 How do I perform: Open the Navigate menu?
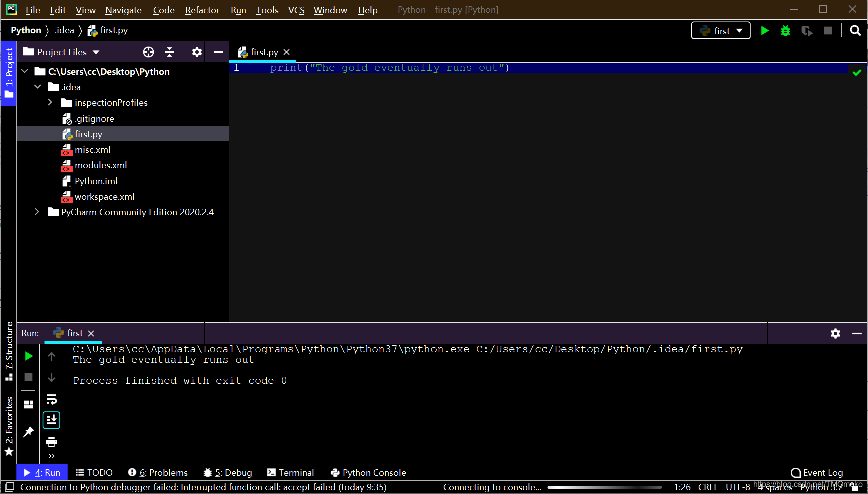tap(123, 10)
